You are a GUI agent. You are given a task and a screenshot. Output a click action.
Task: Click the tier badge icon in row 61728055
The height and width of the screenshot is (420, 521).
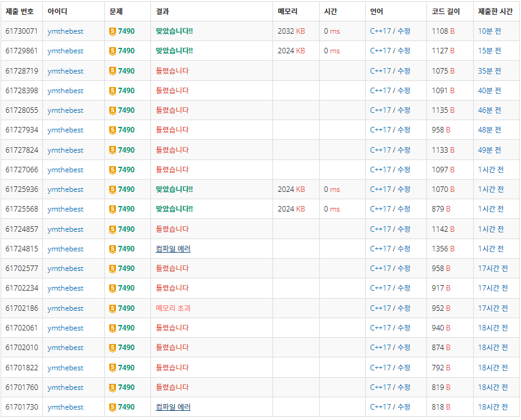(x=112, y=110)
